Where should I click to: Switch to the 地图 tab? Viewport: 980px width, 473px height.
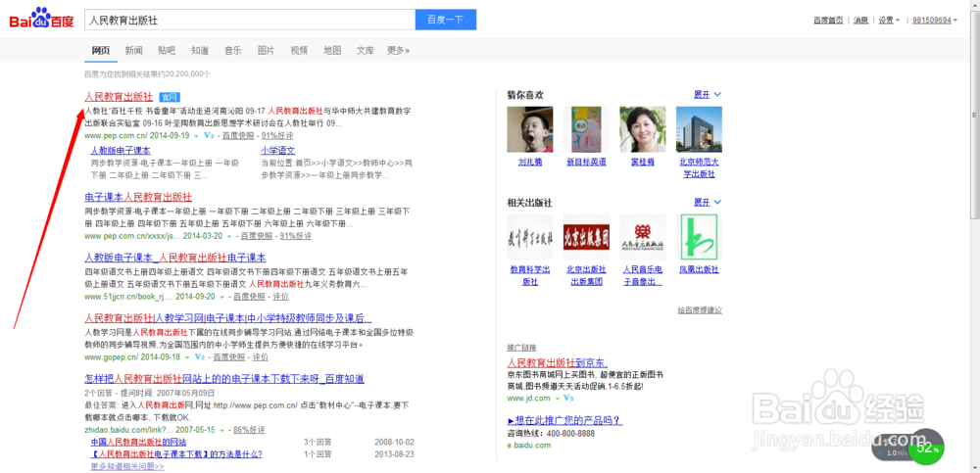[x=332, y=51]
